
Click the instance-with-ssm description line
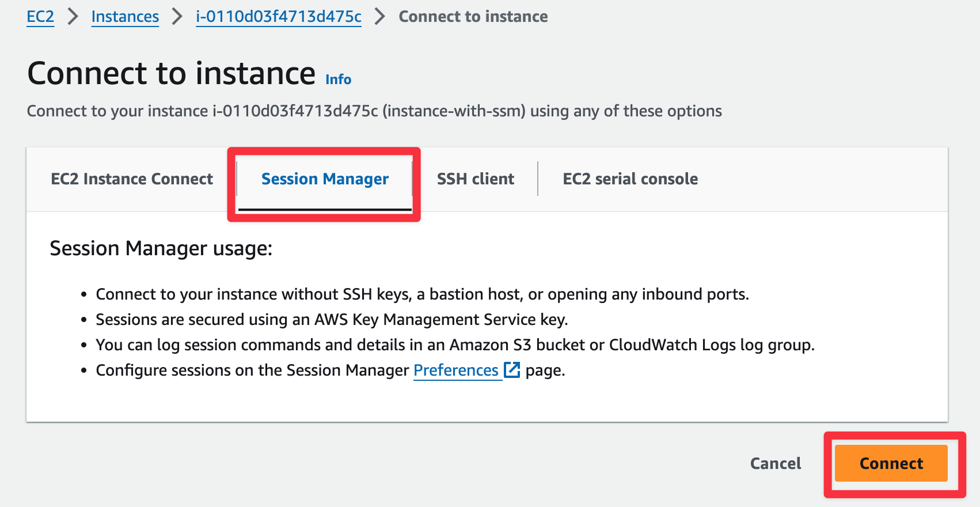[x=374, y=111]
